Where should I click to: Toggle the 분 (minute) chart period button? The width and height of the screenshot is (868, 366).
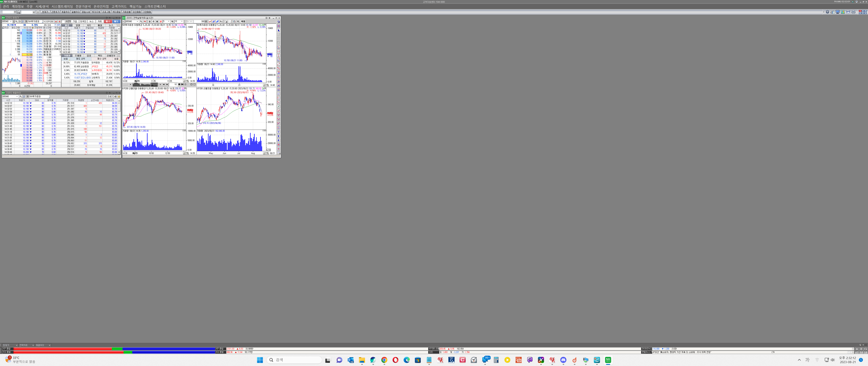(x=161, y=22)
